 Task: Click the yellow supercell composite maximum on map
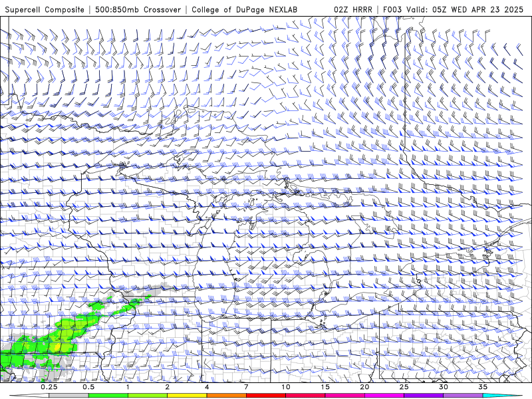coord(58,346)
